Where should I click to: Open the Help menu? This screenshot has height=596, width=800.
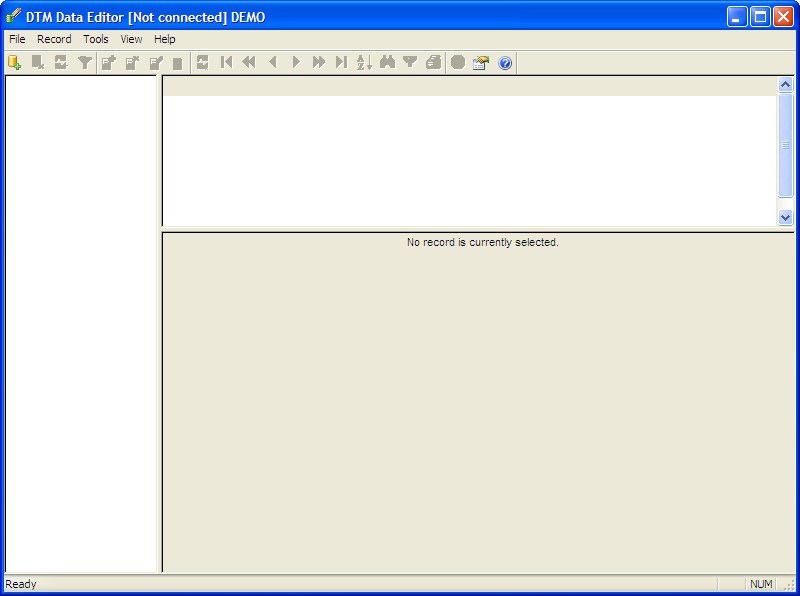tap(165, 39)
